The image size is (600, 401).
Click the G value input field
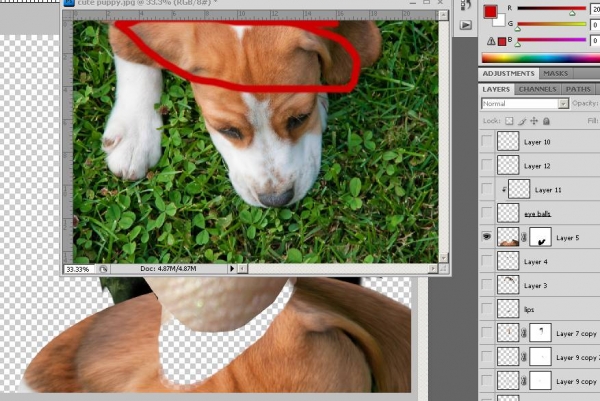pos(595,25)
